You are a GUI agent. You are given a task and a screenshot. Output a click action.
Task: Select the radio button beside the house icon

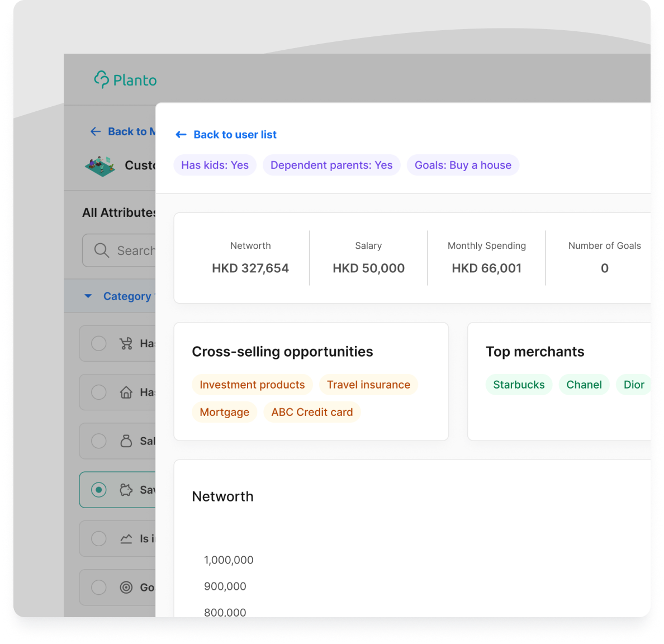pyautogui.click(x=99, y=392)
